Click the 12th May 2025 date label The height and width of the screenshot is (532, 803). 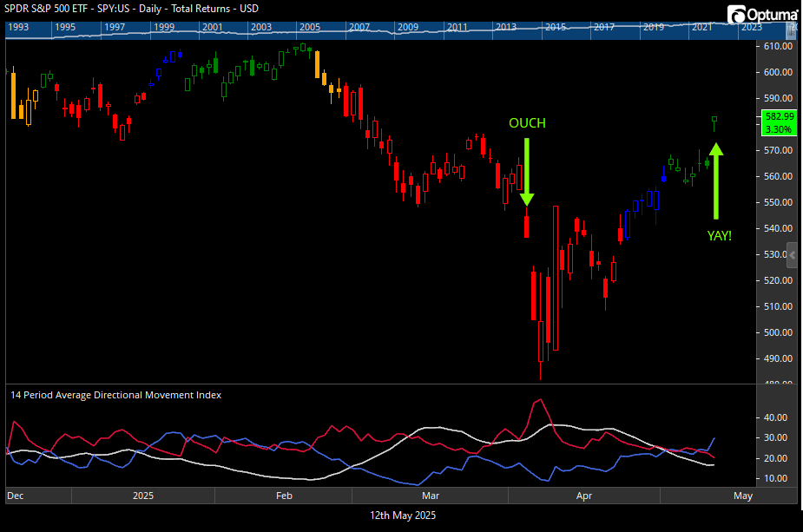click(x=403, y=516)
